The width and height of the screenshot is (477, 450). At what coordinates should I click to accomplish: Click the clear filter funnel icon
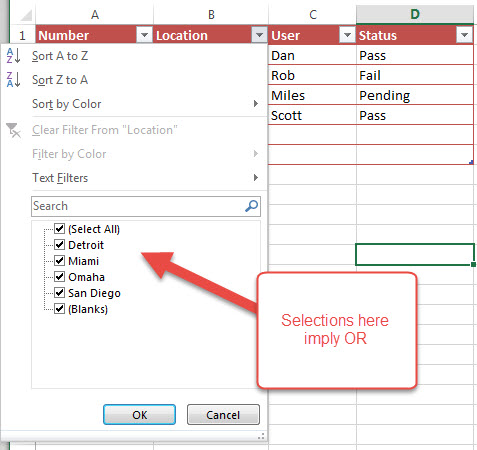[x=13, y=130]
